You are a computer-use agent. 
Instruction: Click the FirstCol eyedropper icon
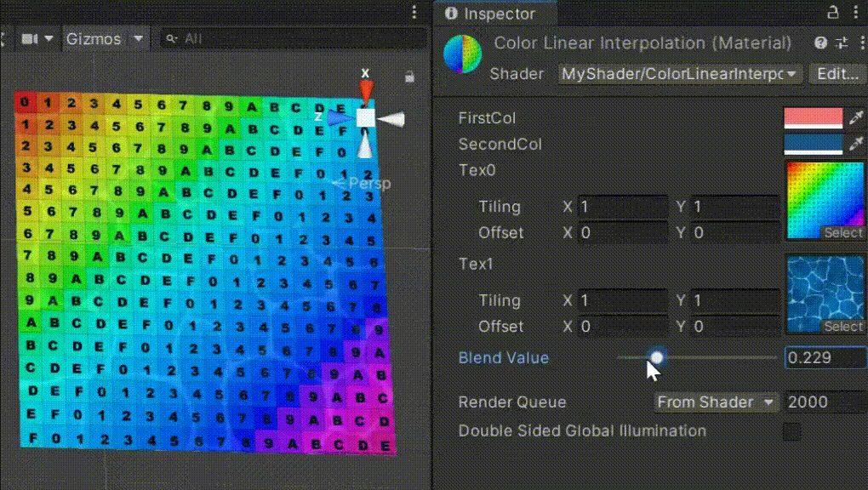pos(858,118)
